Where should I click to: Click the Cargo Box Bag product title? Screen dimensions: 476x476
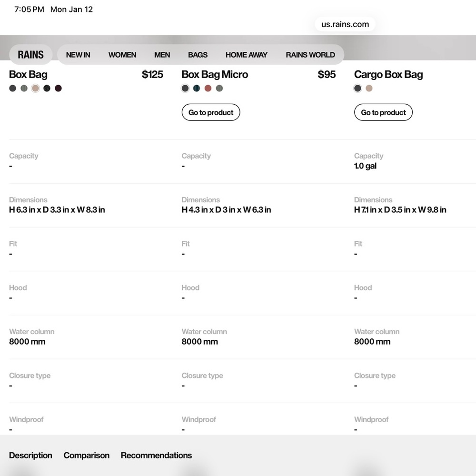click(388, 75)
